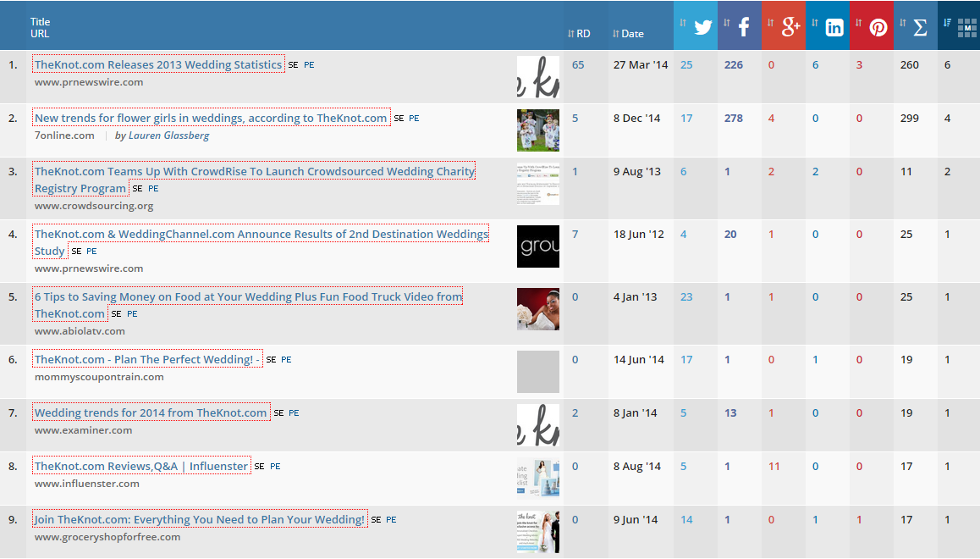
Task: Click RD value 65 in first row
Action: point(578,64)
